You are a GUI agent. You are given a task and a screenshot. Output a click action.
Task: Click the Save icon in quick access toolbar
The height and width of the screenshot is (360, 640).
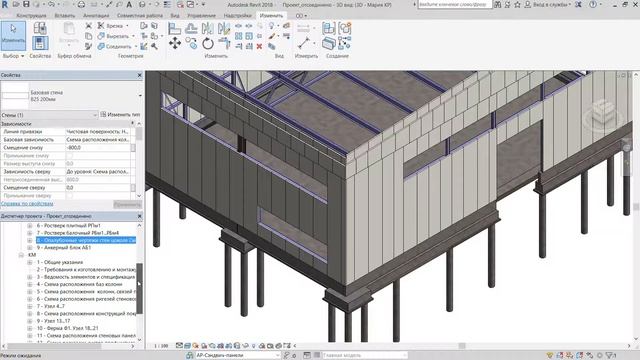tap(26, 4)
